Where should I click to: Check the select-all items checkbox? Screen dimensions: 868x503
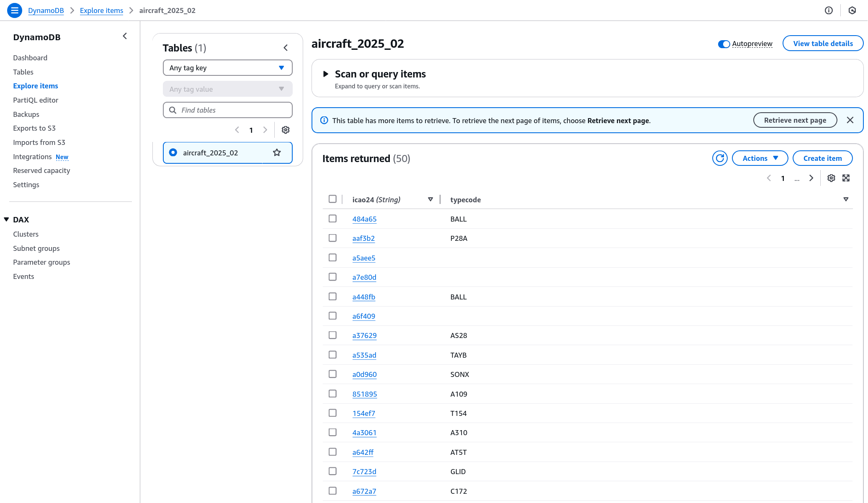pyautogui.click(x=333, y=199)
